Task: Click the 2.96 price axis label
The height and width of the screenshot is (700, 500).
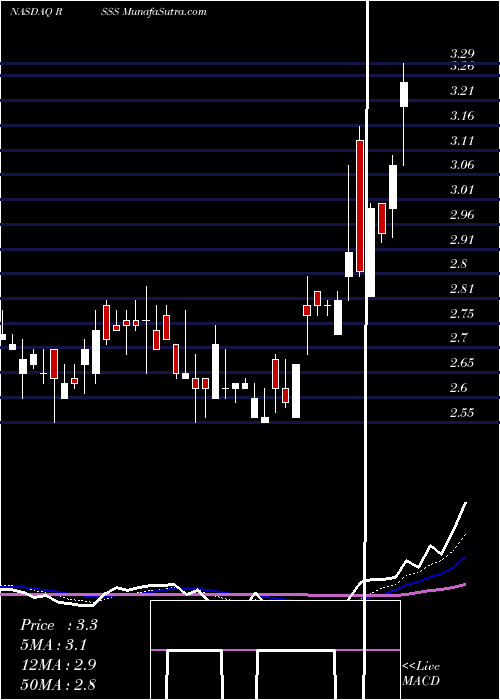Action: 462,215
